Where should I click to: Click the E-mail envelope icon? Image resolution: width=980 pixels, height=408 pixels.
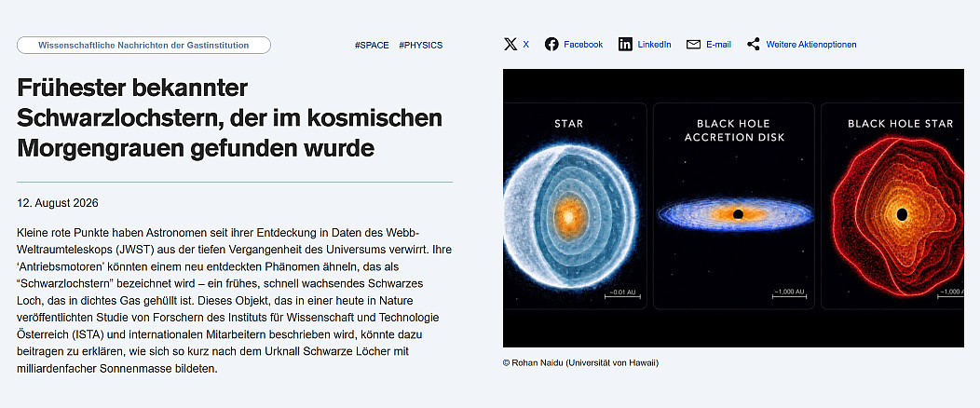coord(693,45)
